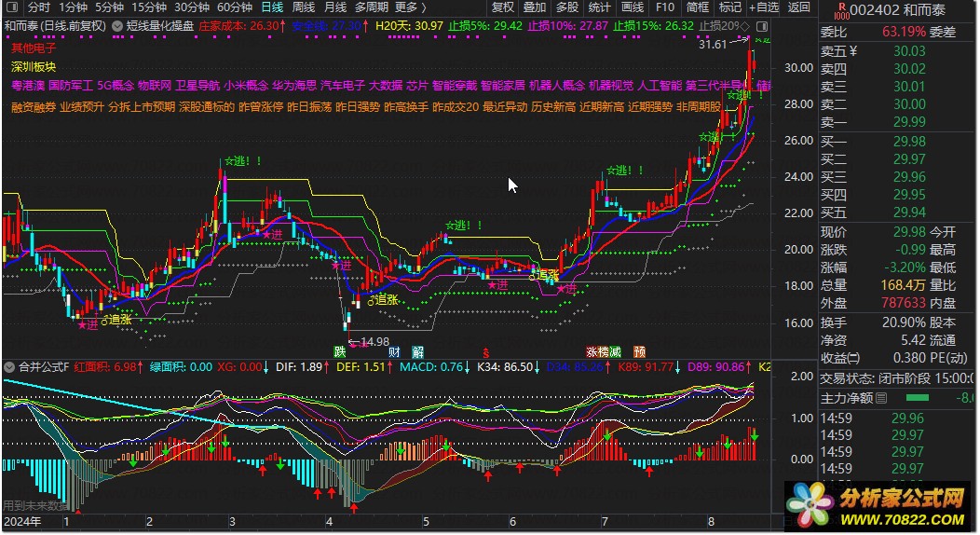The height and width of the screenshot is (535, 980).
Task: Switch to 30分钟 period
Action: (x=191, y=7)
